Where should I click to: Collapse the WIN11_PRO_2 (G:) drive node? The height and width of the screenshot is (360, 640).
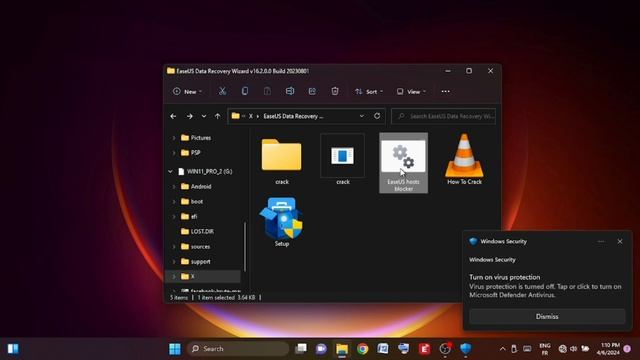(170, 171)
